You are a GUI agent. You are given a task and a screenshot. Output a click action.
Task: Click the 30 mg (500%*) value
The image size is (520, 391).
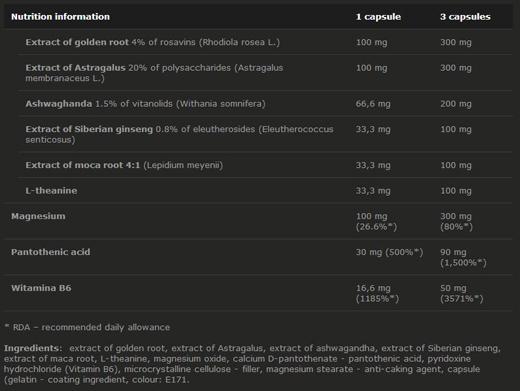tap(389, 252)
